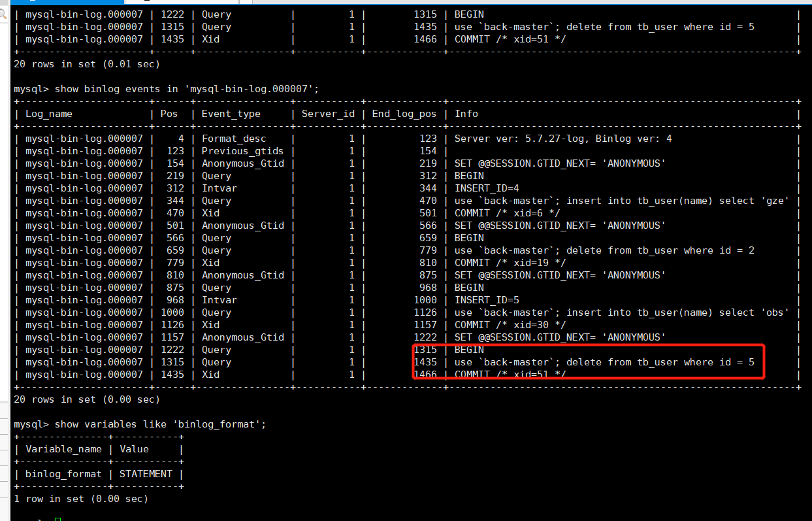Click the '20 rows in set (0.01 sec)' line
The width and height of the screenshot is (812, 521).
coord(87,64)
